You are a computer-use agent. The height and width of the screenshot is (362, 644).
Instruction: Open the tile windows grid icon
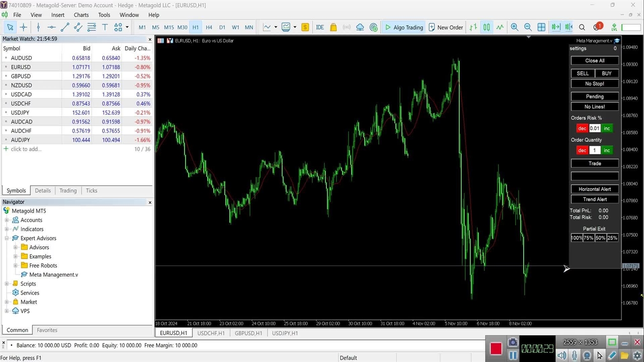(x=541, y=27)
